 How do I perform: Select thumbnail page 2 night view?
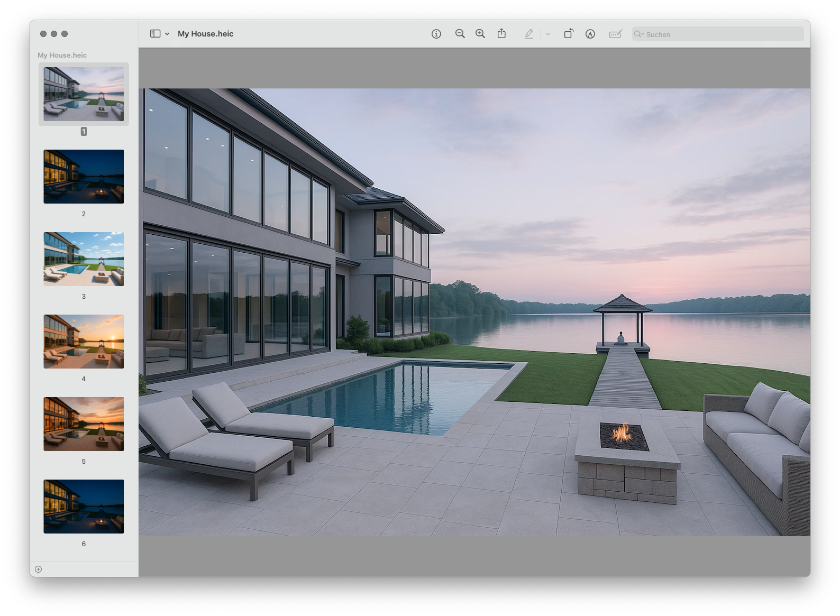point(84,177)
